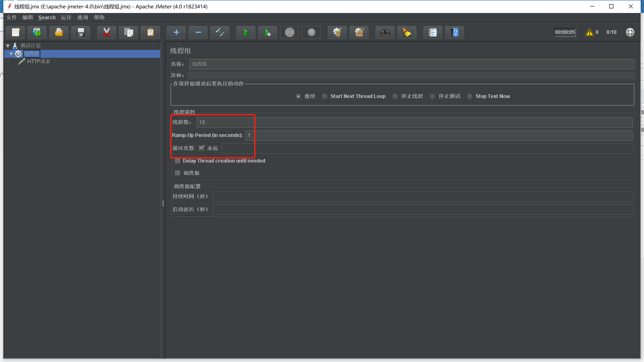Collapse the 测试计划 tree node arrow
The height and width of the screenshot is (362, 644).
tap(8, 46)
